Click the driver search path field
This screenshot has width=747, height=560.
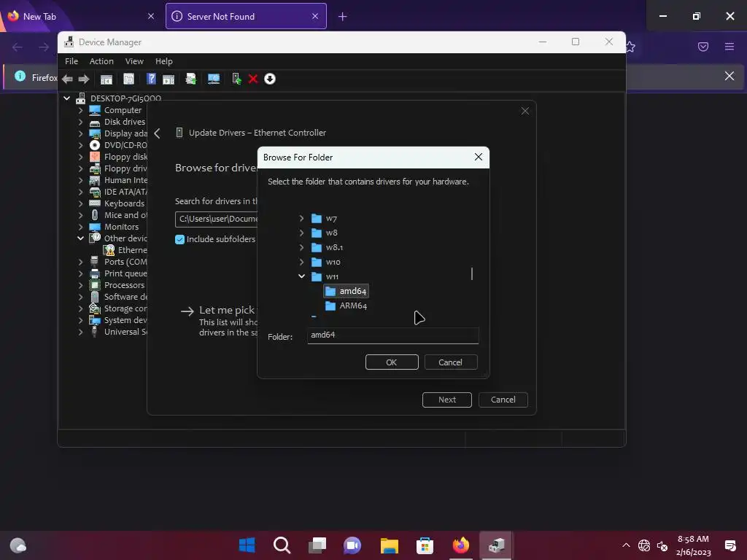click(x=217, y=219)
